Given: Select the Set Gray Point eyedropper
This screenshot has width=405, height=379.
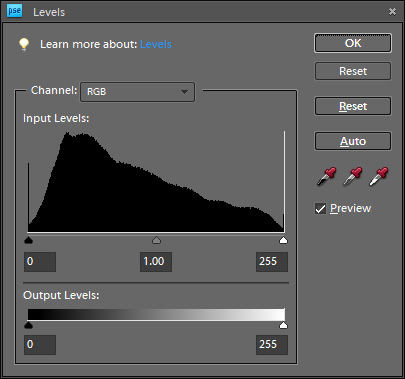Looking at the screenshot, I should click(x=353, y=176).
